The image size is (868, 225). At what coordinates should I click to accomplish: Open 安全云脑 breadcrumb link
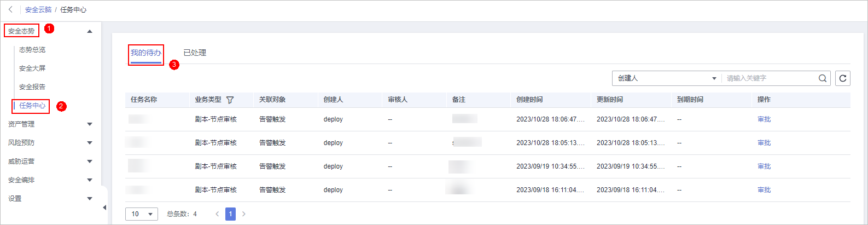click(38, 10)
